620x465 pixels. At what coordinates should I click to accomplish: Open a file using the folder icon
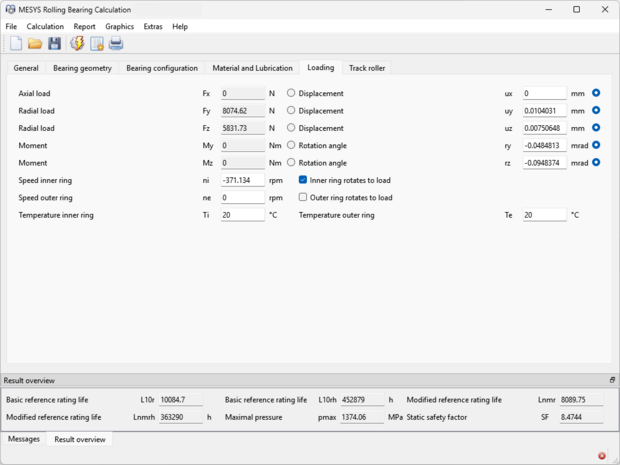pyautogui.click(x=35, y=43)
